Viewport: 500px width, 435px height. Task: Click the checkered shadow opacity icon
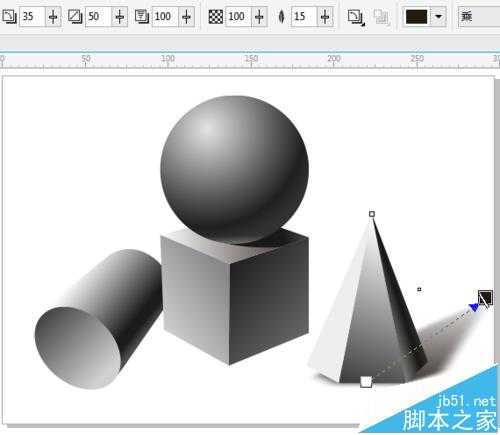(215, 16)
